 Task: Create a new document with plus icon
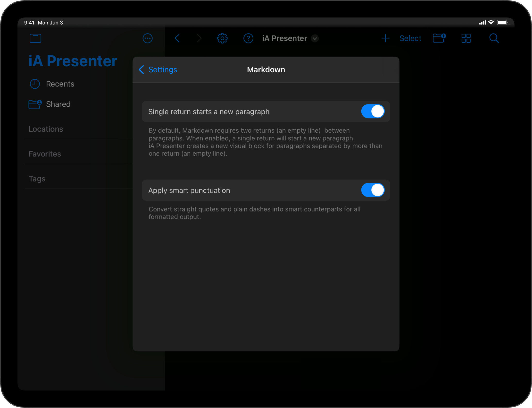[x=385, y=38]
